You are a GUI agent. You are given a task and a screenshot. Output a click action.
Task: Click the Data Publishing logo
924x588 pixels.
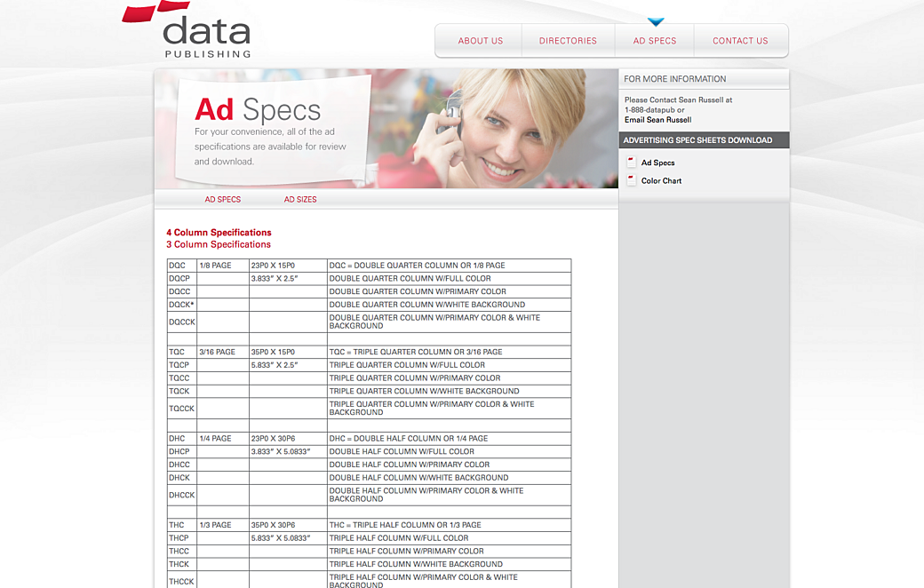tap(197, 31)
